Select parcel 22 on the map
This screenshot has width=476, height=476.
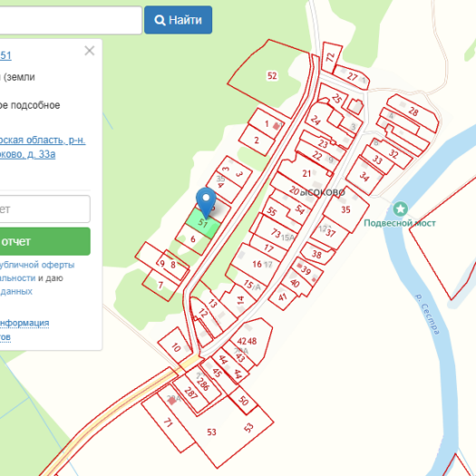[316, 156]
